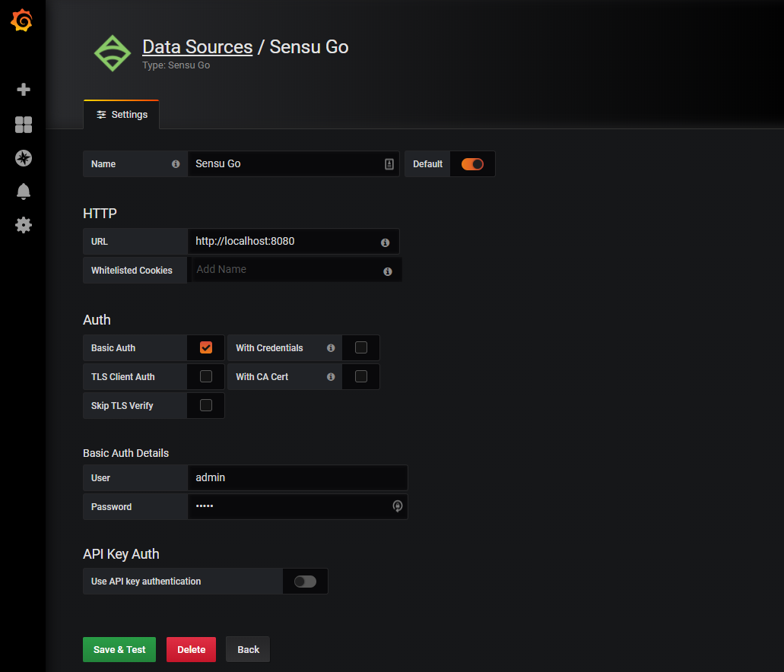Focus the Name input containing Sensu Go
The width and height of the screenshot is (784, 672).
(x=294, y=164)
